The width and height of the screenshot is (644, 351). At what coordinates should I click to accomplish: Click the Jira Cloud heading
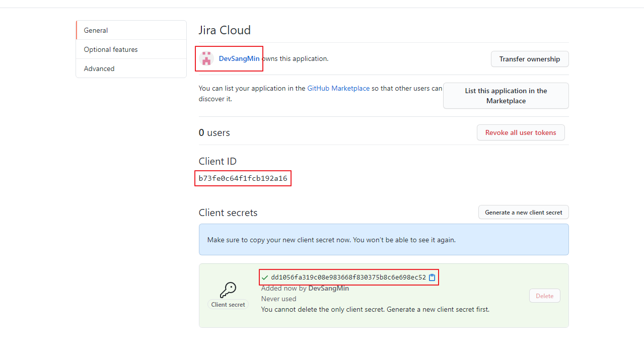[x=225, y=30]
